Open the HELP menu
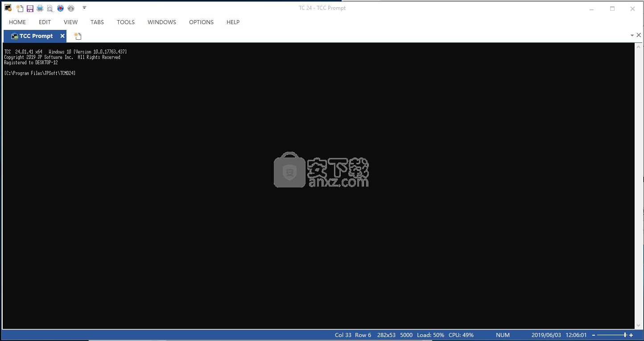644x341 pixels. (x=233, y=22)
